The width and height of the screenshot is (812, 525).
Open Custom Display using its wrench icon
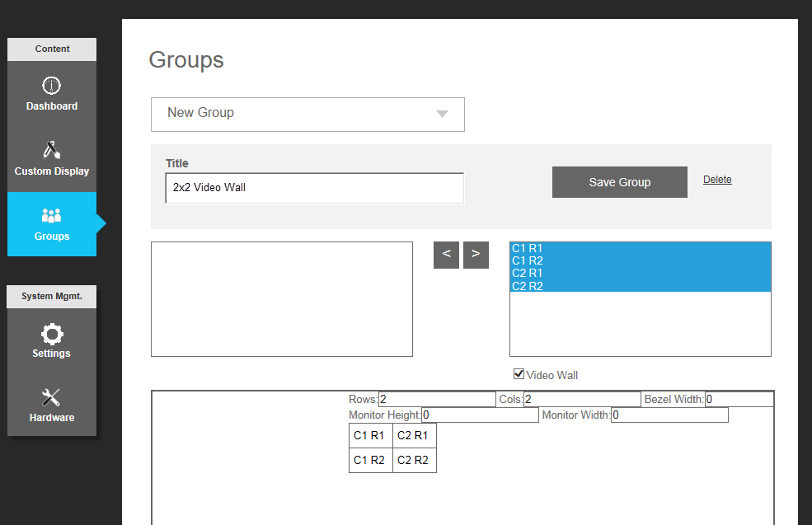[x=51, y=149]
